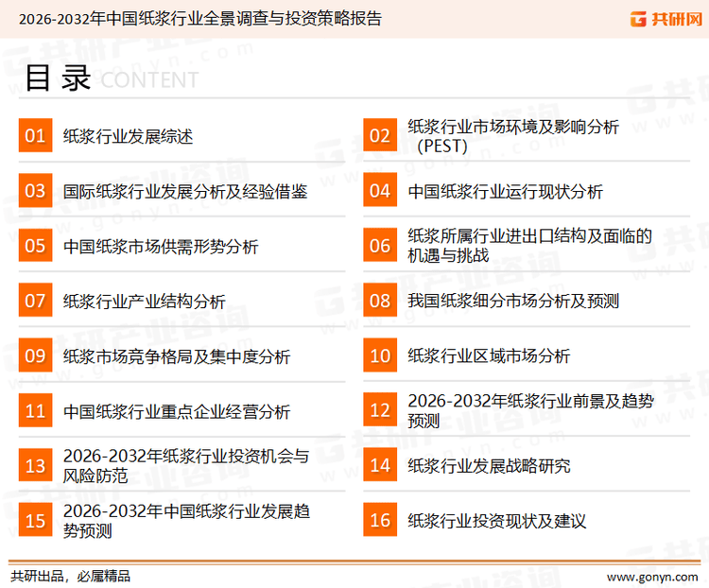
Task: Select the orange 16 number badge
Action: (379, 521)
